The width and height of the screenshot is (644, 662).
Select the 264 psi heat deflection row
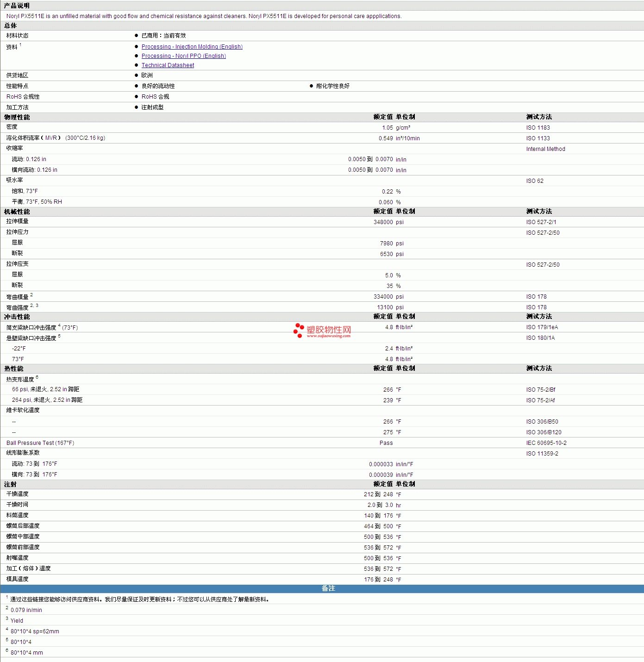(322, 400)
